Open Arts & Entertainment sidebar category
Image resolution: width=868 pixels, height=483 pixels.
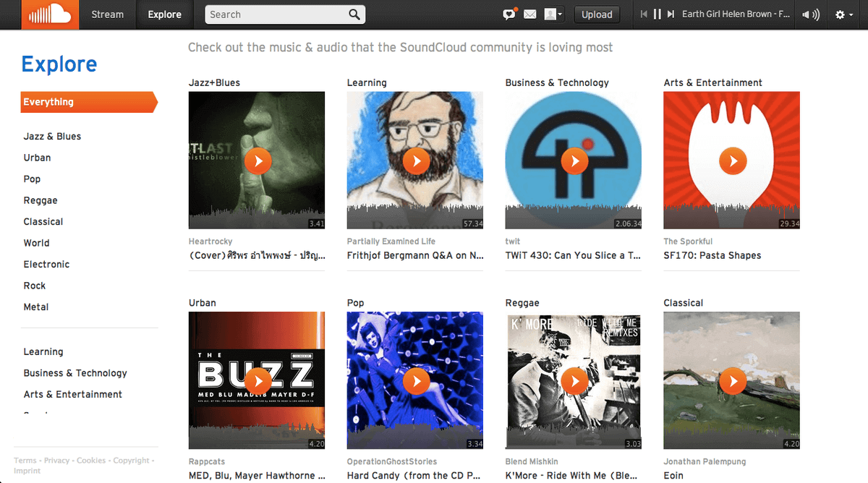point(73,395)
